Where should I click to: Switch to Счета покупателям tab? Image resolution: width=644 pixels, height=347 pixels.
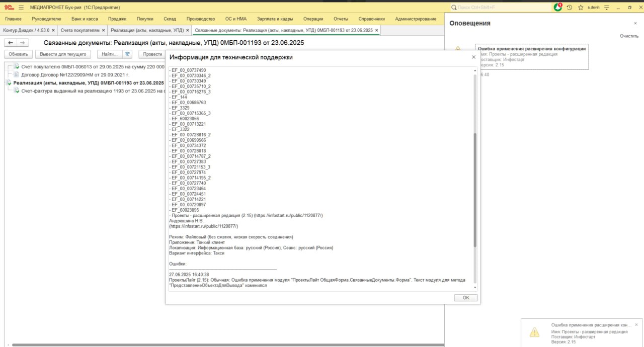(84, 31)
